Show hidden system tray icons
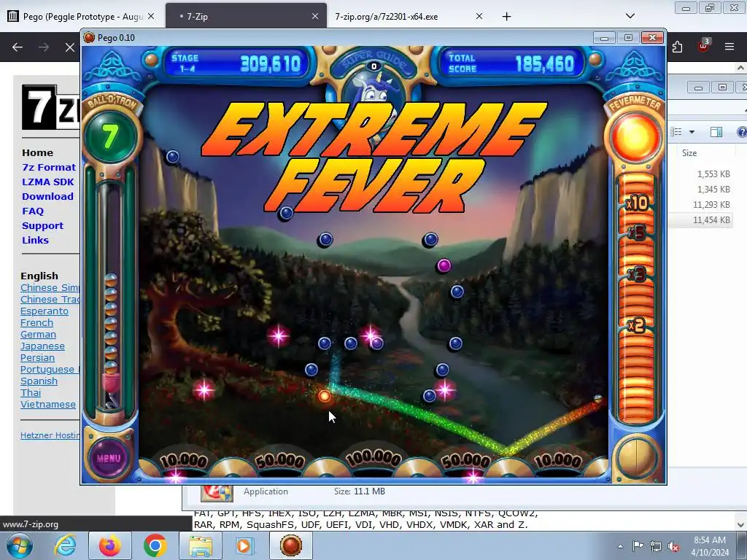This screenshot has height=560, width=747. pos(620,547)
